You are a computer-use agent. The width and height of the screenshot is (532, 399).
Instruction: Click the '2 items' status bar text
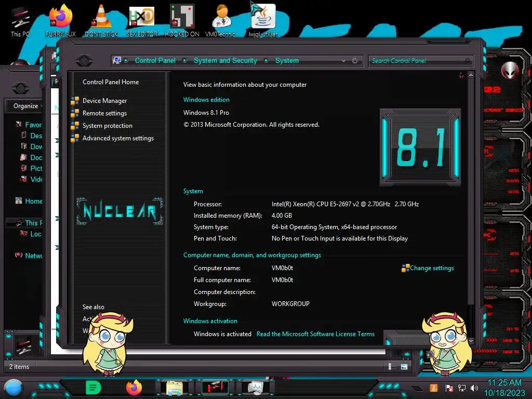(x=19, y=366)
